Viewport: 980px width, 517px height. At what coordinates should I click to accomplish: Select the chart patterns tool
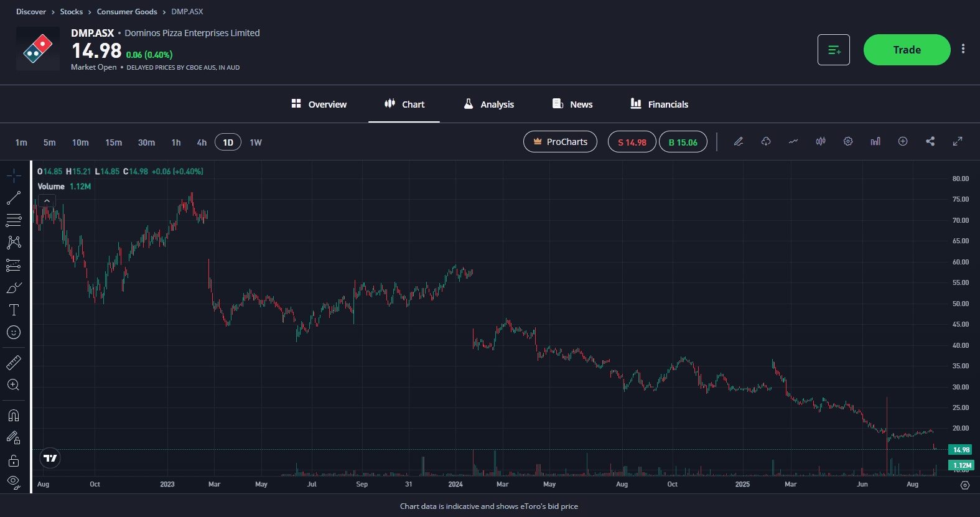pos(14,243)
